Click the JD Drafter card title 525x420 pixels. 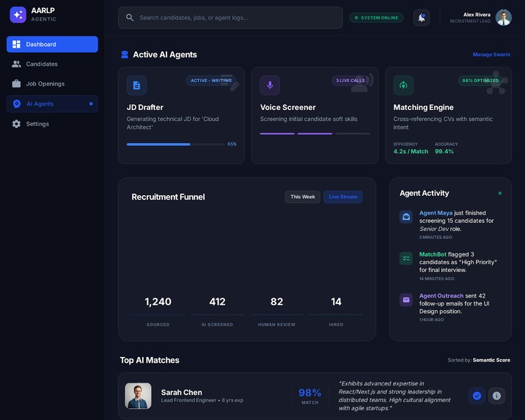point(145,108)
